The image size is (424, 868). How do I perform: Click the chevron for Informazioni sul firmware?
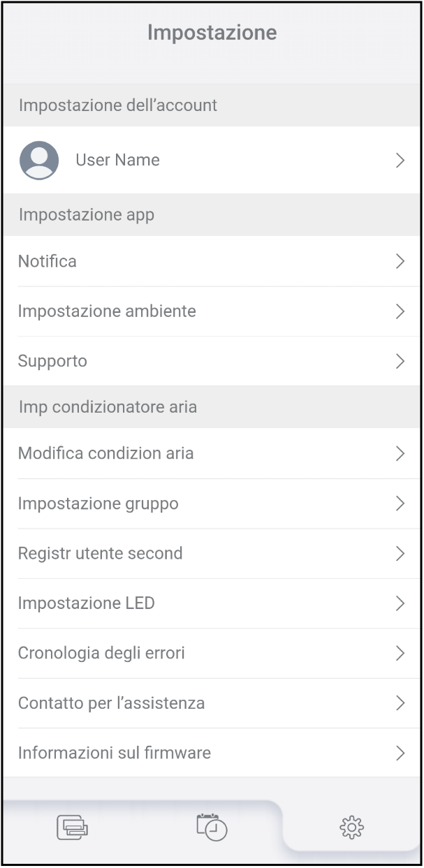[400, 753]
